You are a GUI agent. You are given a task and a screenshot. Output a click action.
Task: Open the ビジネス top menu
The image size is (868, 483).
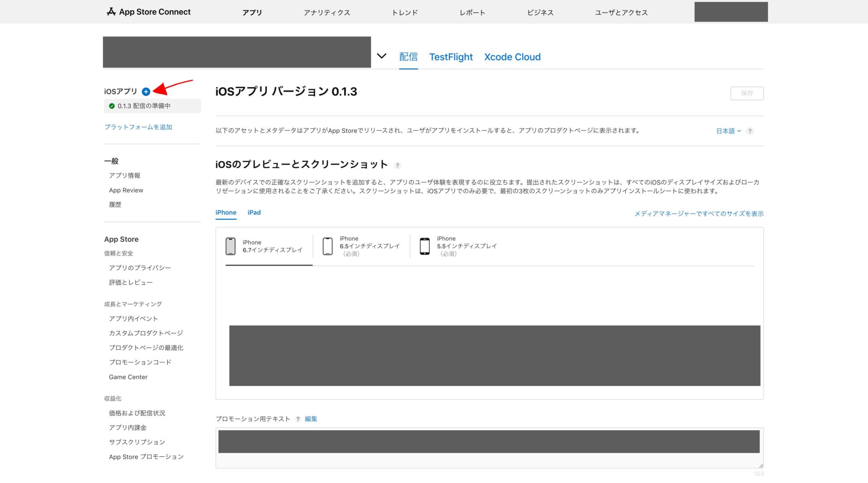point(540,12)
